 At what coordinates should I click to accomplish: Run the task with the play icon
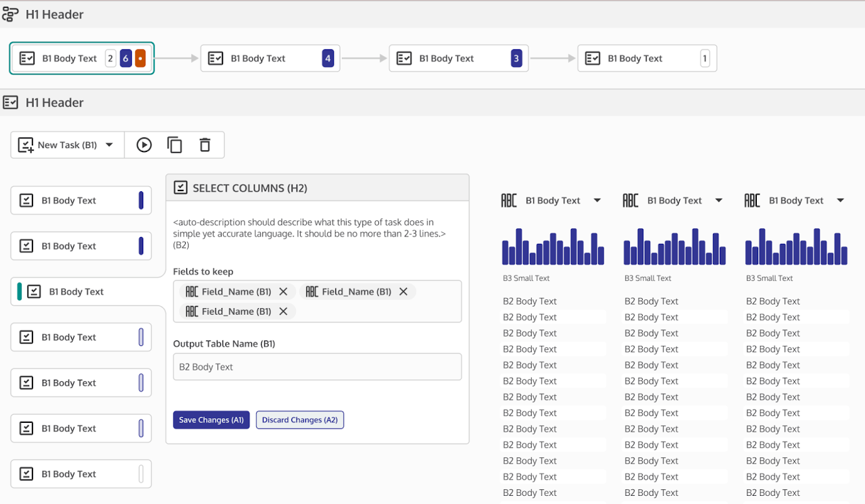coord(144,145)
